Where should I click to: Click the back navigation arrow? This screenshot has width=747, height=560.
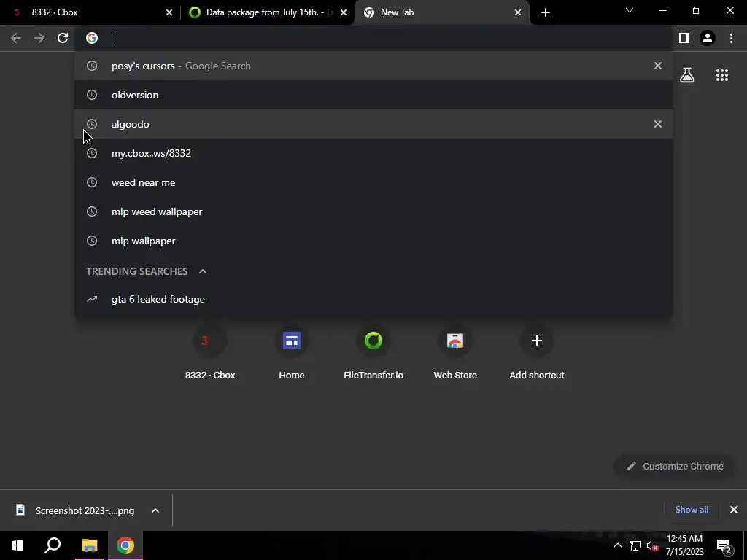[16, 38]
